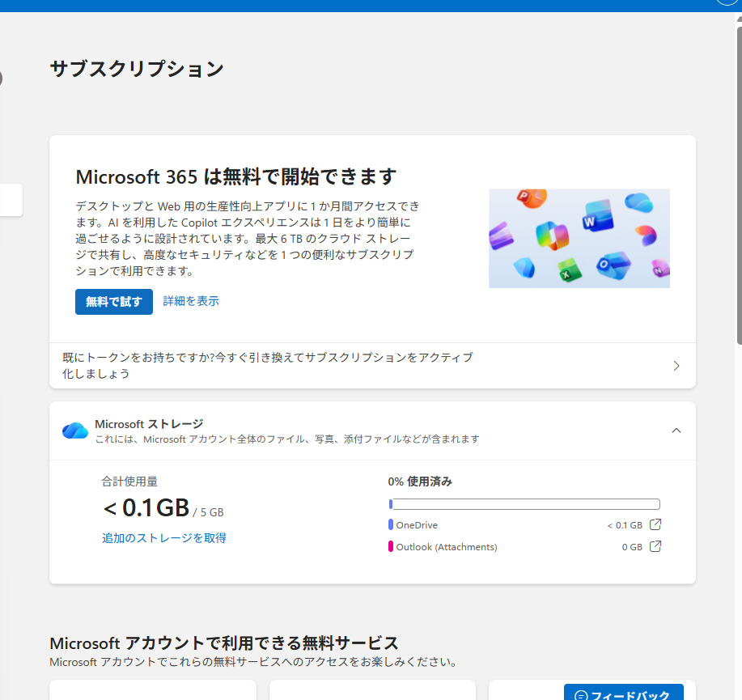
Task: Open the 詳細を表示 link
Action: 191,301
